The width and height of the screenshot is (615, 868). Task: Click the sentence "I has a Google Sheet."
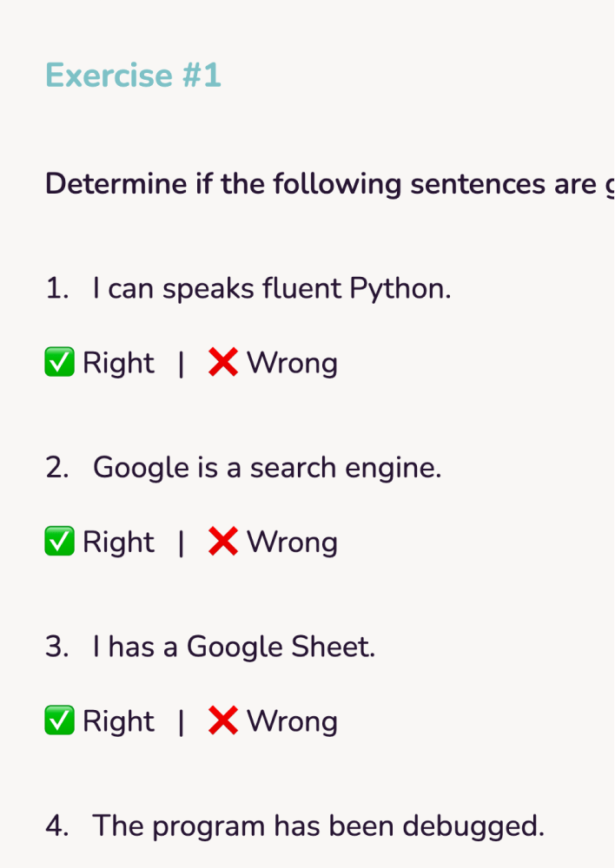click(235, 647)
